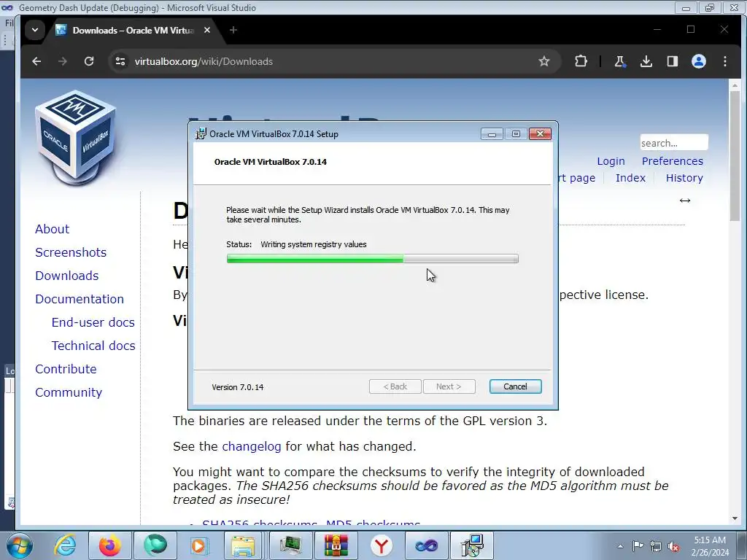Open the Windows Start orb
The width and height of the screenshot is (747, 560).
tap(19, 545)
